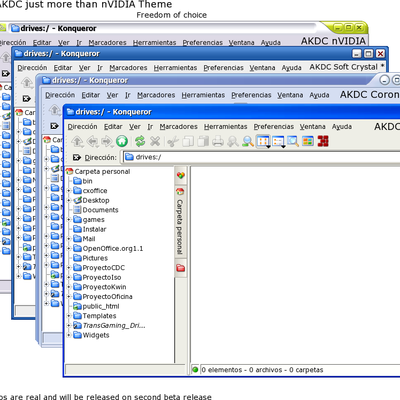Select the Carpeta personal root tree item
This screenshot has height=400, width=400.
[102, 171]
